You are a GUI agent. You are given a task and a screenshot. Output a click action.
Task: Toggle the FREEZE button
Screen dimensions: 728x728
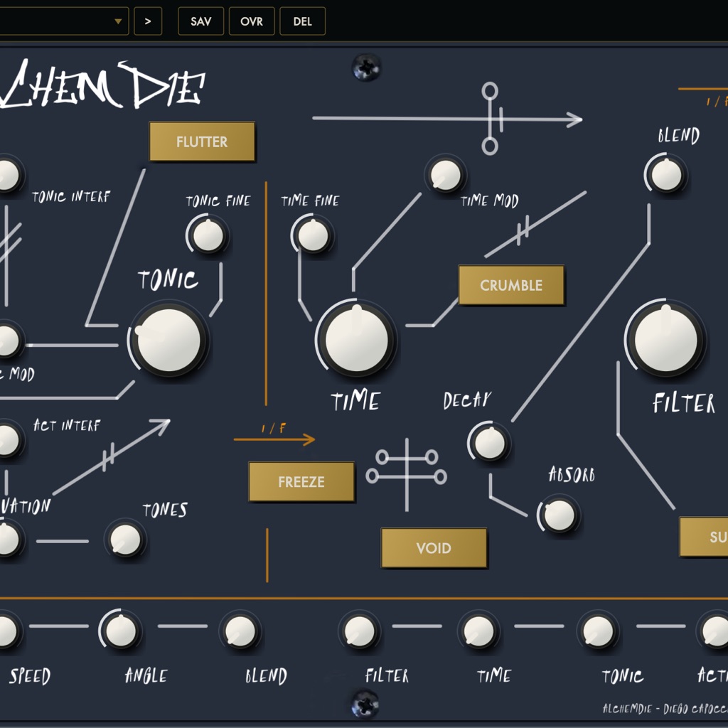[x=301, y=482]
